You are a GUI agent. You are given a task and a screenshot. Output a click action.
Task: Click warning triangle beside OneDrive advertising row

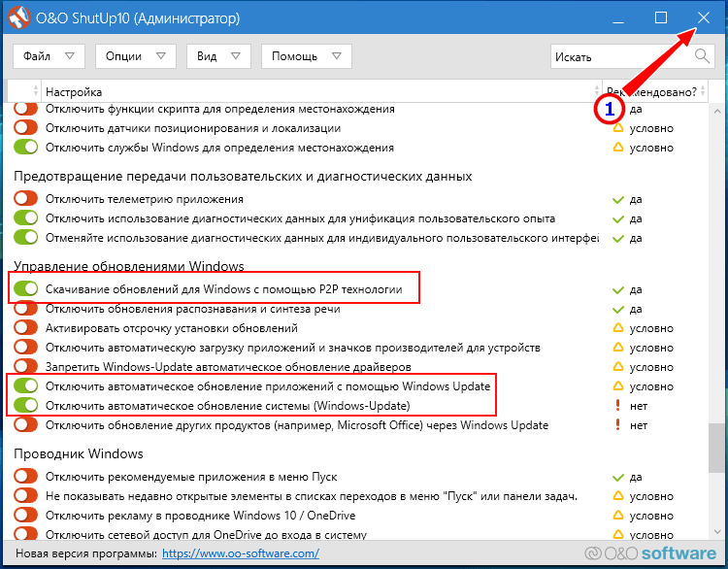coord(618,516)
